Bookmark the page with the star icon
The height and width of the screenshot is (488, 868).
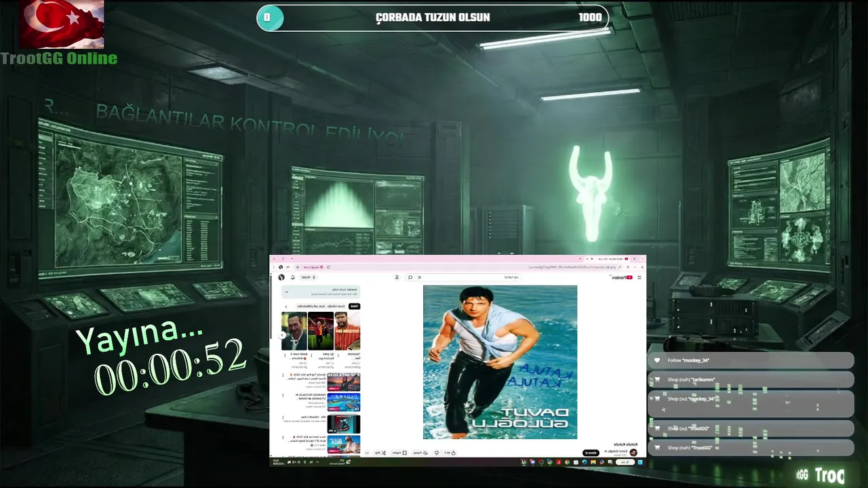[x=298, y=267]
